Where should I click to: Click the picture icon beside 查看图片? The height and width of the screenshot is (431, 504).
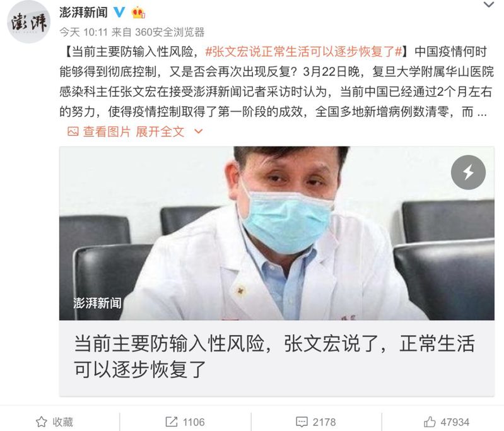(x=73, y=131)
